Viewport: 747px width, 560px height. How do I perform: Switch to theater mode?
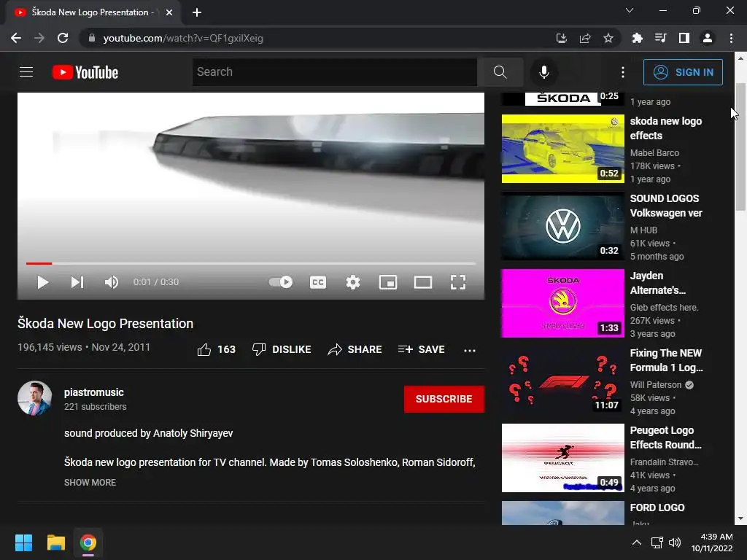tap(423, 282)
